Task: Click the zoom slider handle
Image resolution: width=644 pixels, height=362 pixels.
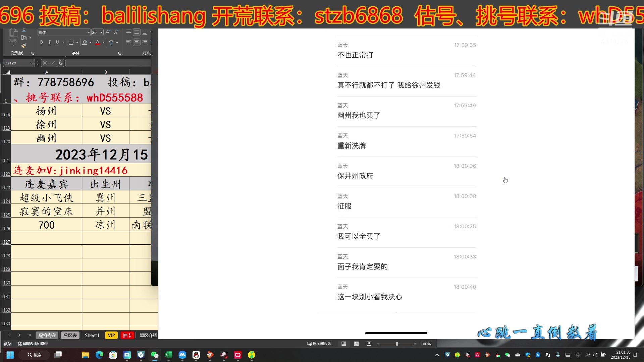Action: click(397, 344)
